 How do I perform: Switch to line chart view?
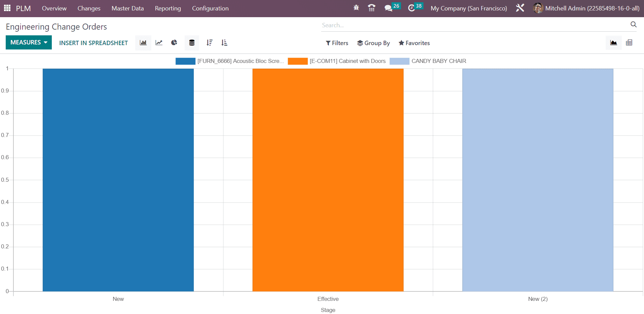point(159,43)
